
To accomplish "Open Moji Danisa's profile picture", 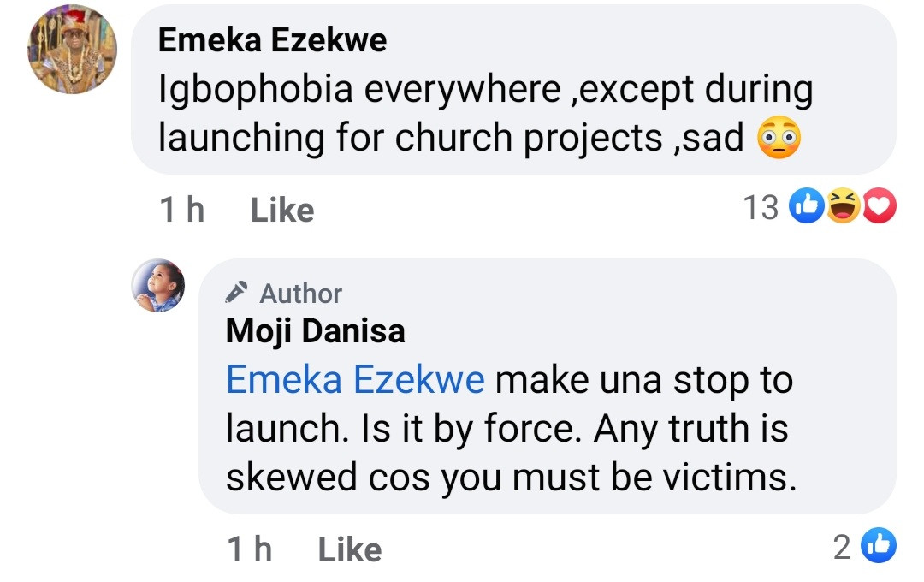I will (158, 286).
